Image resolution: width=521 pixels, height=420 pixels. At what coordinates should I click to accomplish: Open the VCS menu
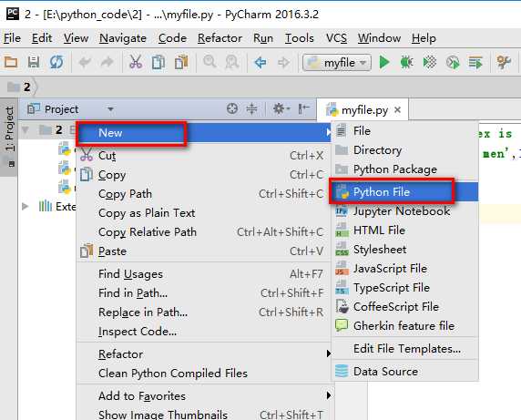coord(336,38)
